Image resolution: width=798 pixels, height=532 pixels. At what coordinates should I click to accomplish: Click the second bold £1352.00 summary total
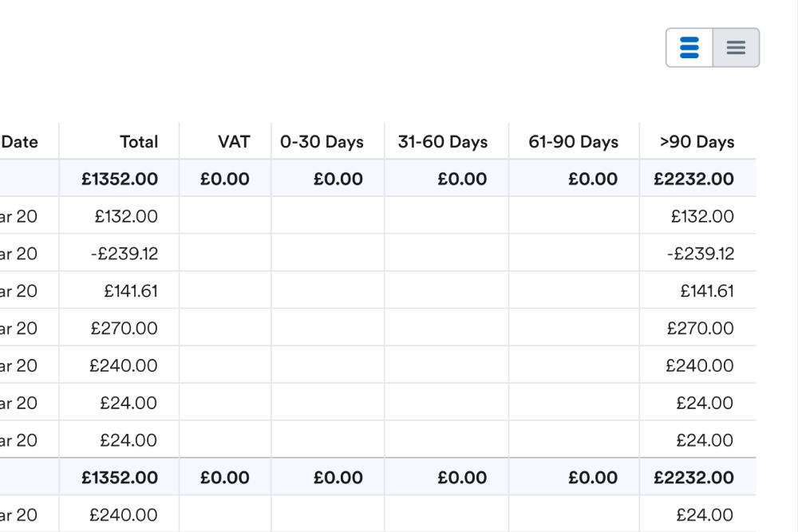[120, 478]
